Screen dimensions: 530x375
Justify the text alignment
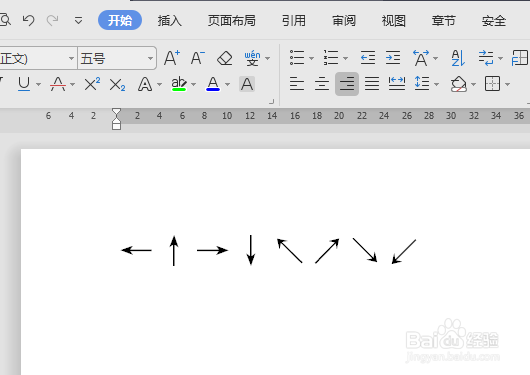point(372,84)
